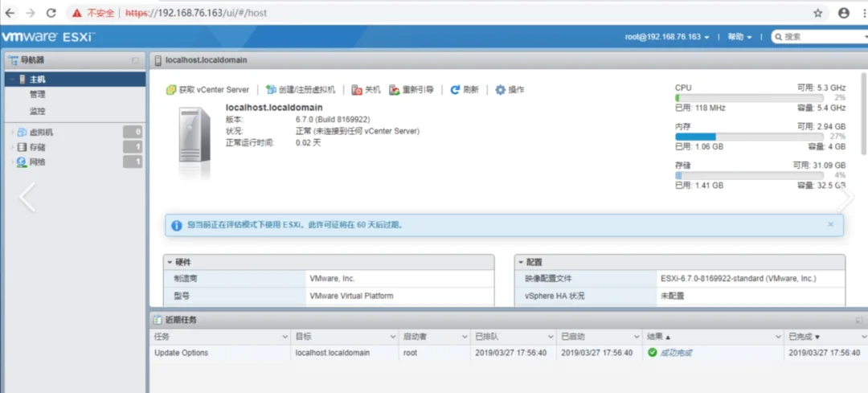Open the browser profile avatar icon
The width and height of the screenshot is (868, 393).
pos(844,13)
